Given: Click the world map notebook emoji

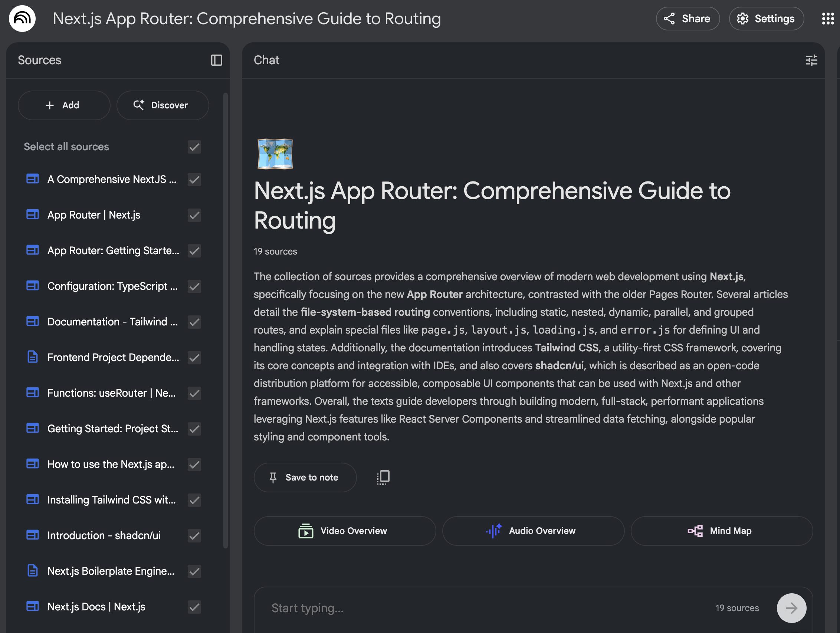Looking at the screenshot, I should [275, 153].
